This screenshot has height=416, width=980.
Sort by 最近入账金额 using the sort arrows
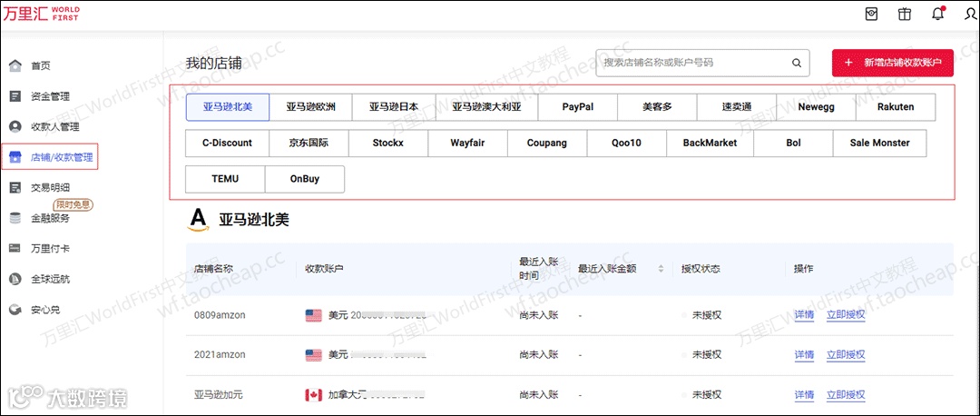tap(661, 269)
